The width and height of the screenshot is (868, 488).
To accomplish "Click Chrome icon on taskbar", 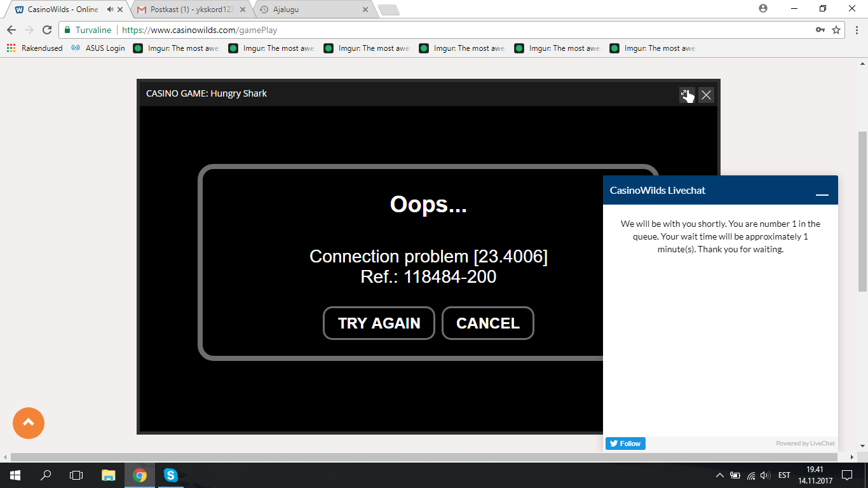I will [x=140, y=475].
